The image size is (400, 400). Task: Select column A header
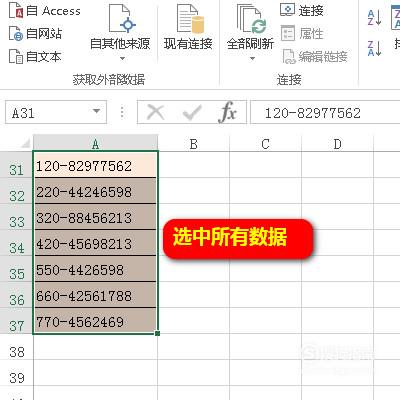pyautogui.click(x=95, y=144)
